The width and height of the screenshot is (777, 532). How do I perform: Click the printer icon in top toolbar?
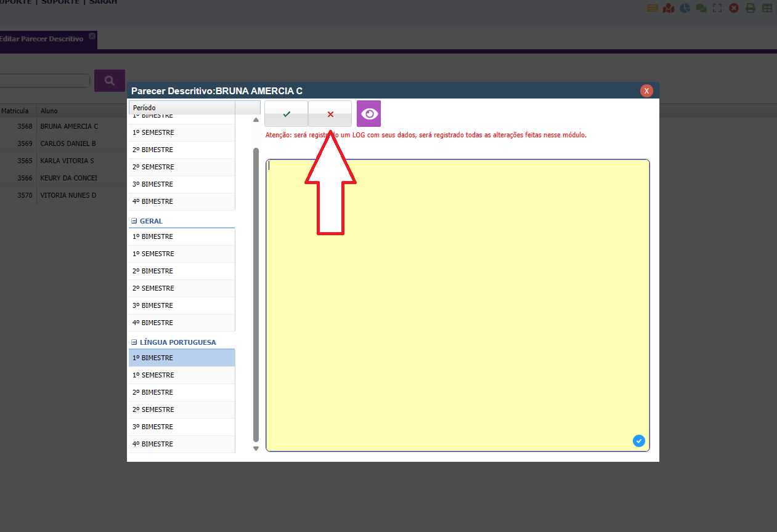(750, 8)
